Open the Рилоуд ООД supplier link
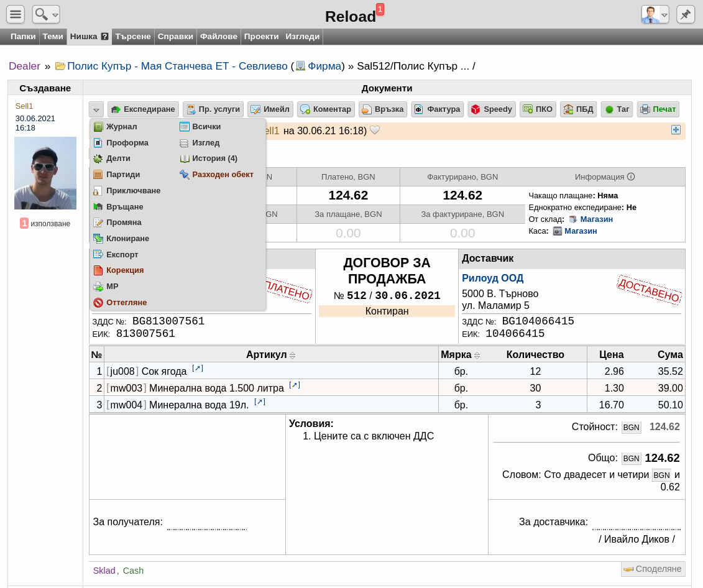 click(x=493, y=278)
